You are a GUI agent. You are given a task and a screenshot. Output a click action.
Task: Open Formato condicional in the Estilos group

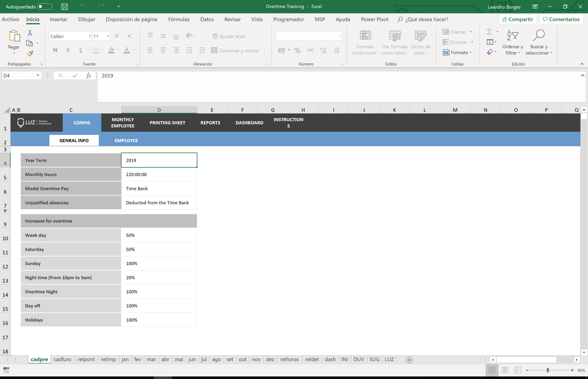coord(364,42)
